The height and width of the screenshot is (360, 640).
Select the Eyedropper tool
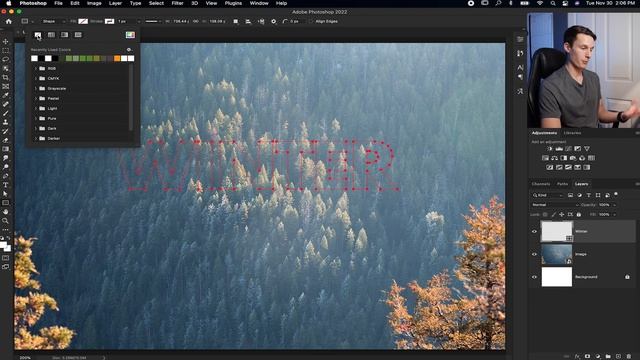coord(6,96)
